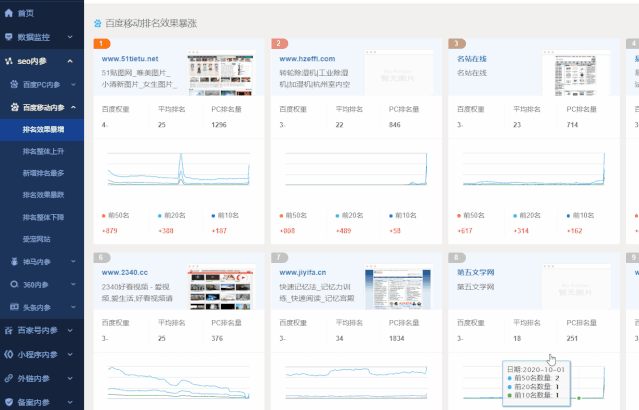Screen dimensions: 639x410
Task: Click rank badge 2 on hzeffi.com card
Action: tap(279, 43)
